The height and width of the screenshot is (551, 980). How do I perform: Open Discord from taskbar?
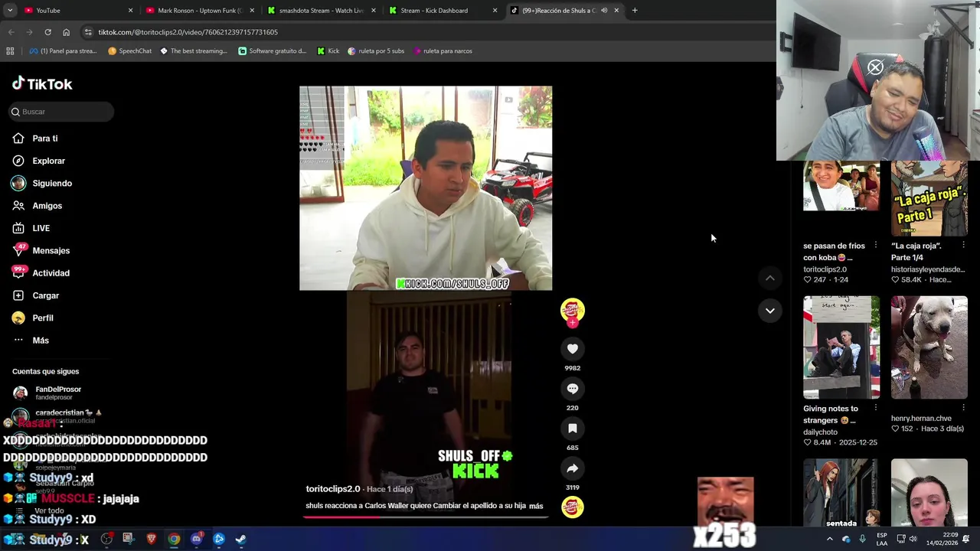click(196, 539)
